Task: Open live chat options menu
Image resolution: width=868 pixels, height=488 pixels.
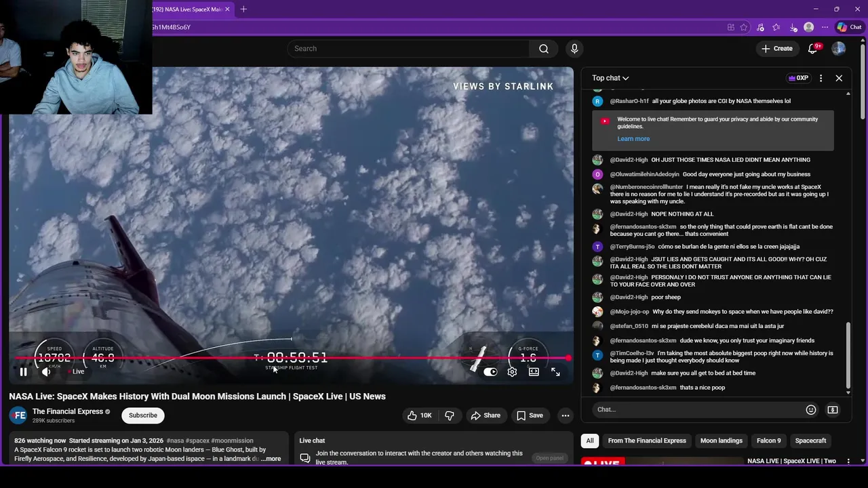Action: tap(821, 78)
